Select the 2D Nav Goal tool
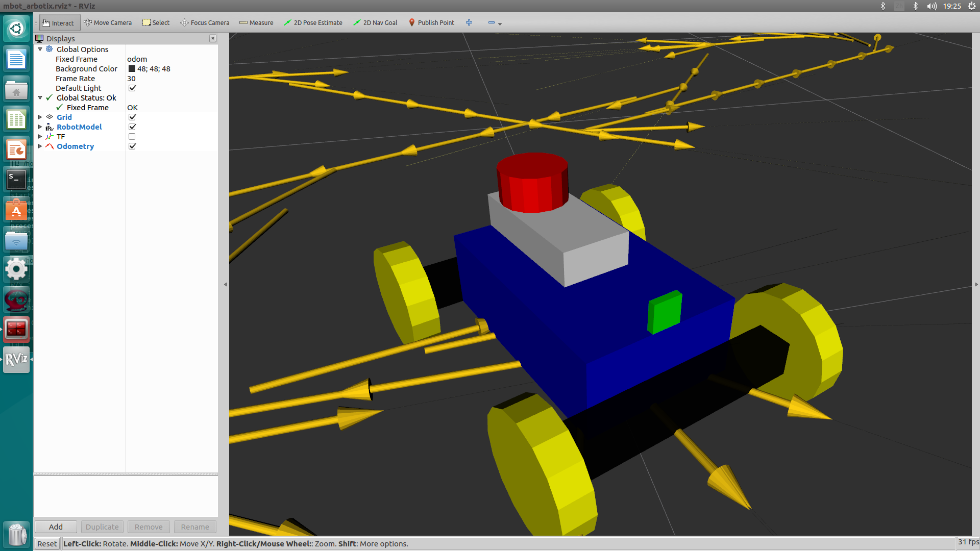 pyautogui.click(x=375, y=23)
